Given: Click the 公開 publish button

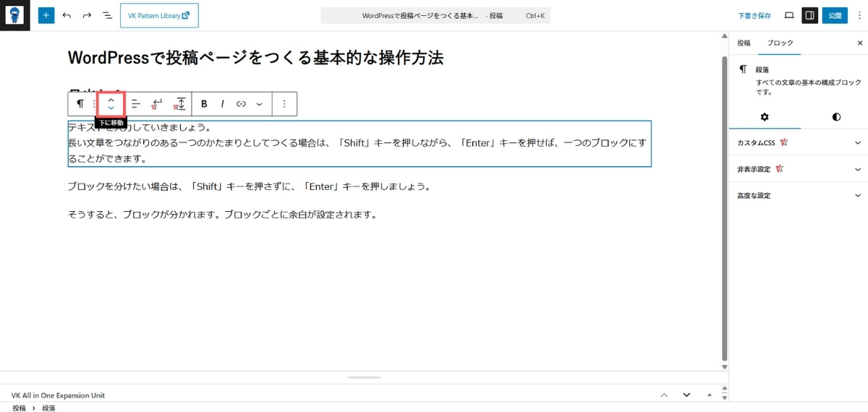Looking at the screenshot, I should pos(835,15).
